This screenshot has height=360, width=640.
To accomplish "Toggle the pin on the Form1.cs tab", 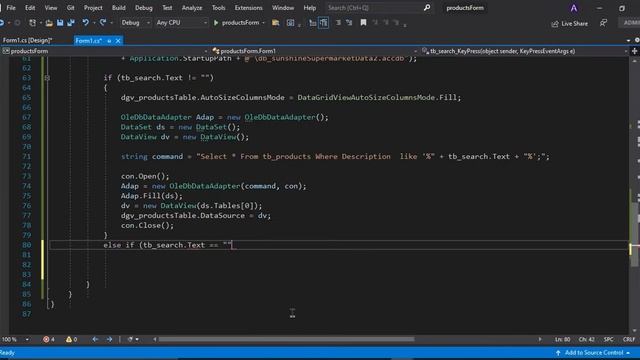I will coord(109,41).
